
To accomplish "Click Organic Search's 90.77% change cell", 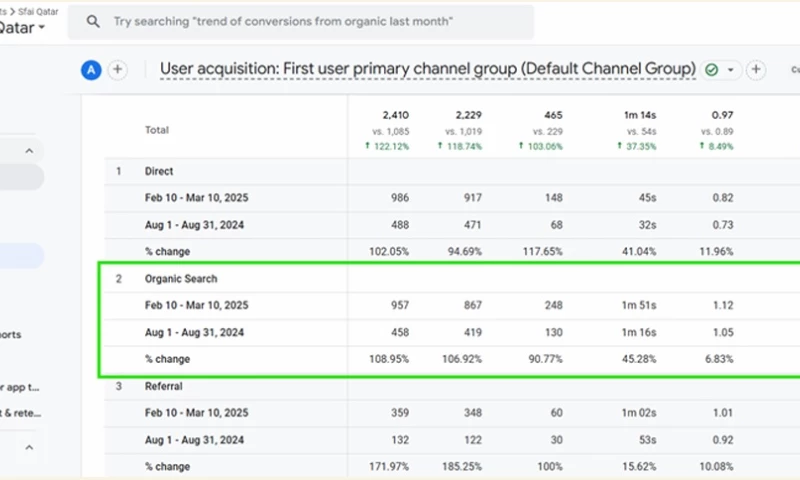I will pyautogui.click(x=545, y=359).
